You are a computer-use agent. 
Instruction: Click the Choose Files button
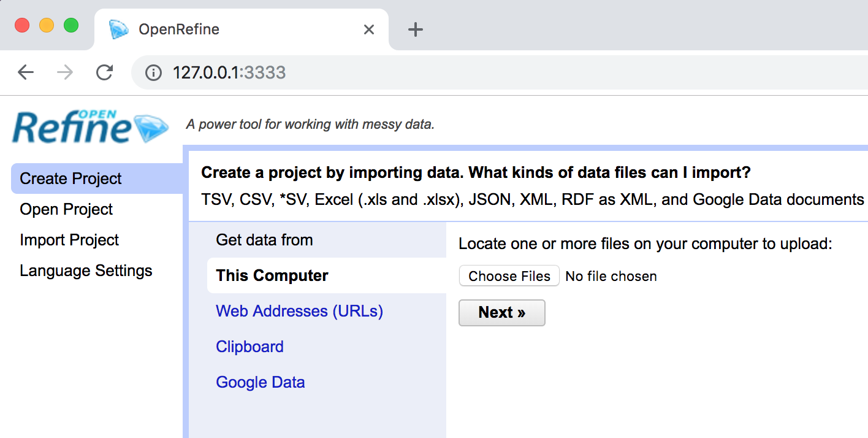point(509,276)
